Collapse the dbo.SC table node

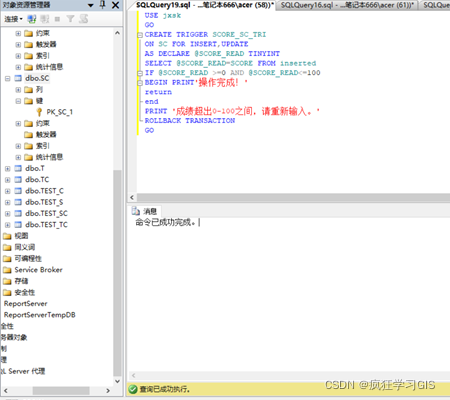(7, 78)
